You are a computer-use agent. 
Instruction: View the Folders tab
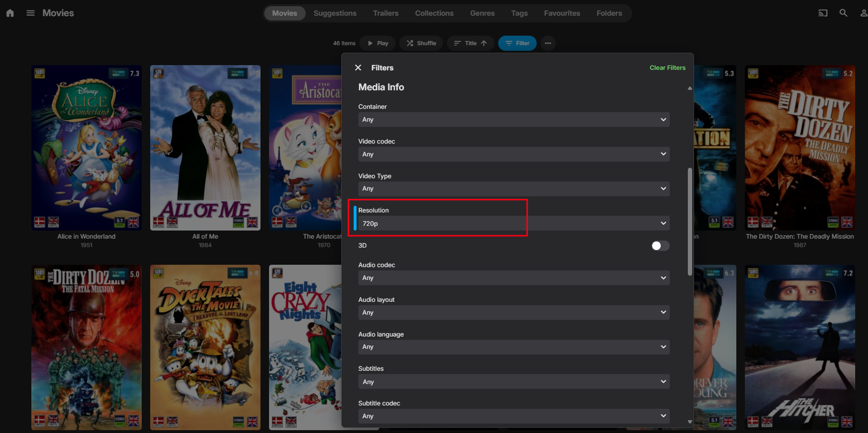(609, 13)
